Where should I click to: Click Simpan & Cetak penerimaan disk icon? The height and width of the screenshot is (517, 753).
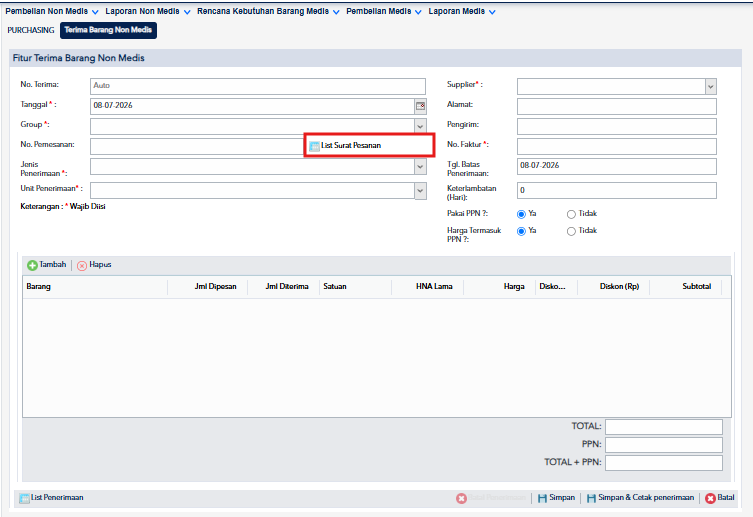[591, 498]
